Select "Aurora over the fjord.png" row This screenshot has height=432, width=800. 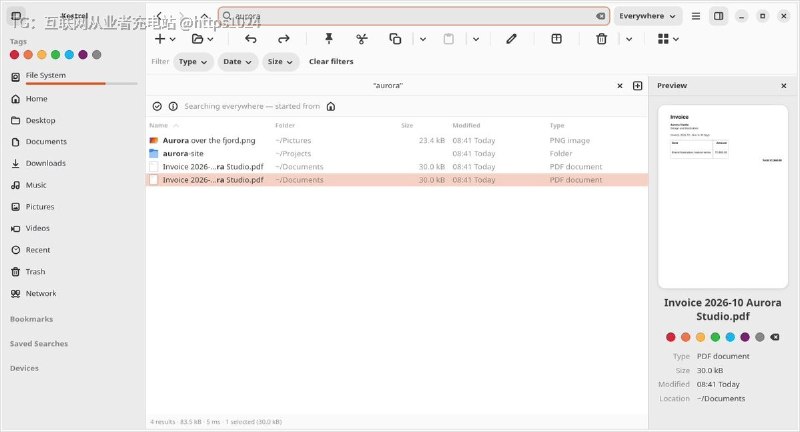click(397, 140)
